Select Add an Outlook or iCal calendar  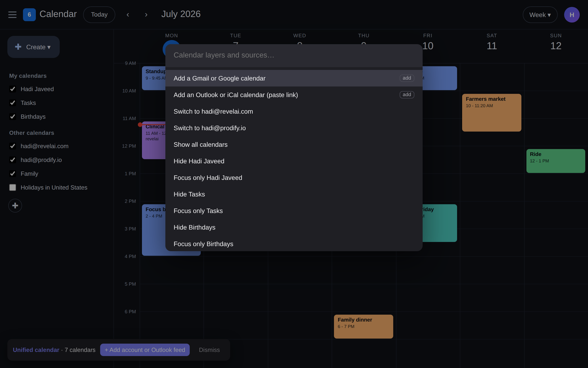(294, 95)
